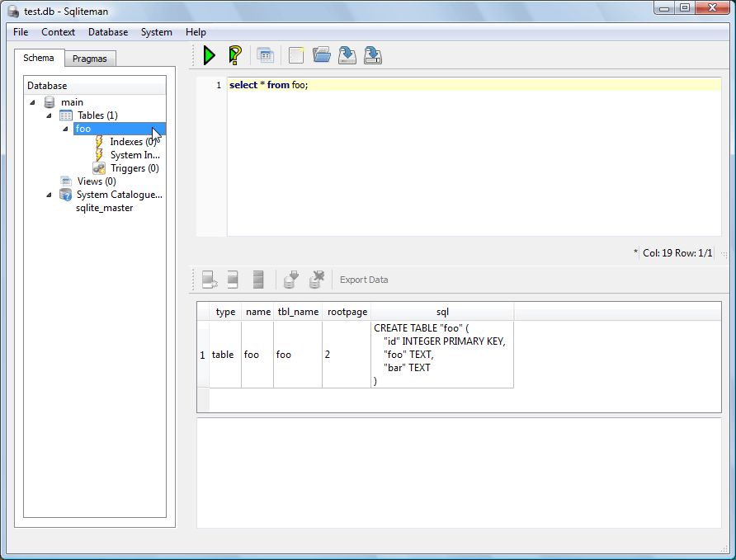The image size is (736, 560).
Task: Run the current SQL query
Action: pyautogui.click(x=209, y=54)
